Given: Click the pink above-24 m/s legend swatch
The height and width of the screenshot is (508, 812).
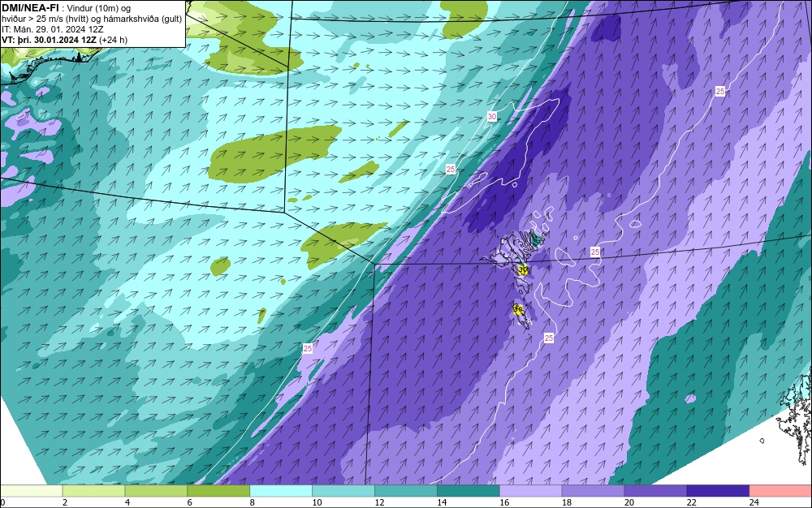Looking at the screenshot, I should 781,491.
